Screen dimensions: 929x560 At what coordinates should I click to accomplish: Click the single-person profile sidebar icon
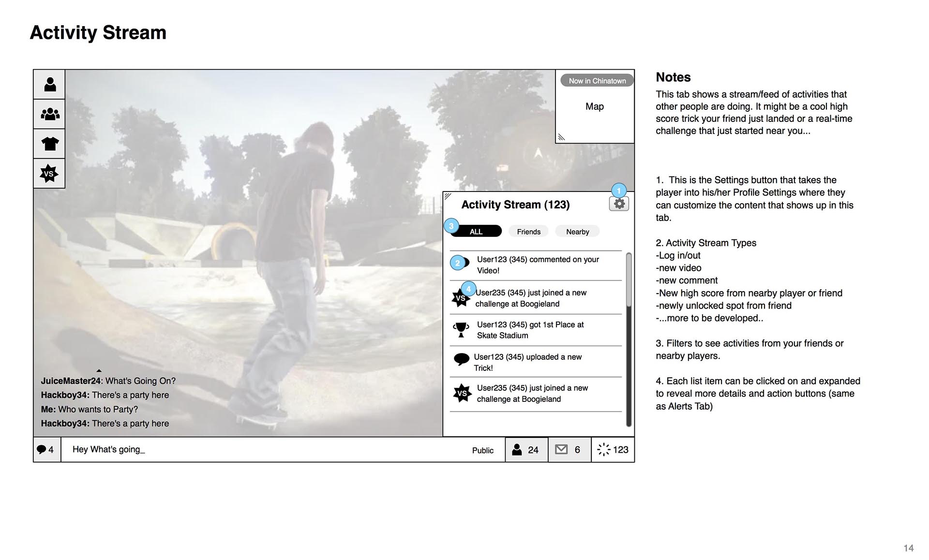click(x=50, y=85)
